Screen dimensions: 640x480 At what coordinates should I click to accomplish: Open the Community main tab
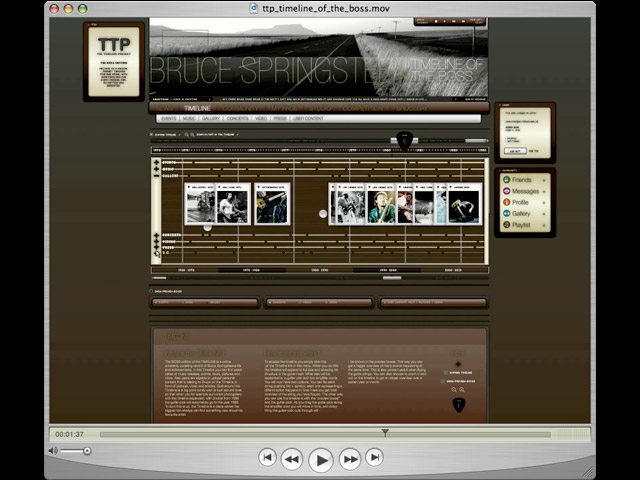tap(241, 108)
